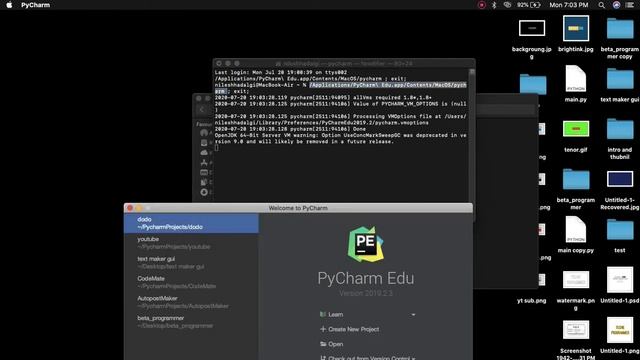This screenshot has height=360, width=640.
Task: Open the Apple menu
Action: [9, 5]
